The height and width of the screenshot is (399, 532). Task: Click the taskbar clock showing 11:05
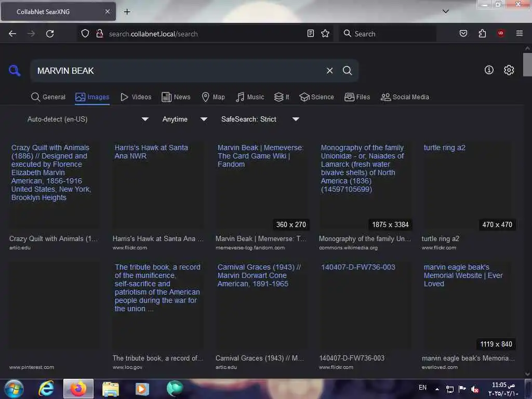[x=503, y=389]
